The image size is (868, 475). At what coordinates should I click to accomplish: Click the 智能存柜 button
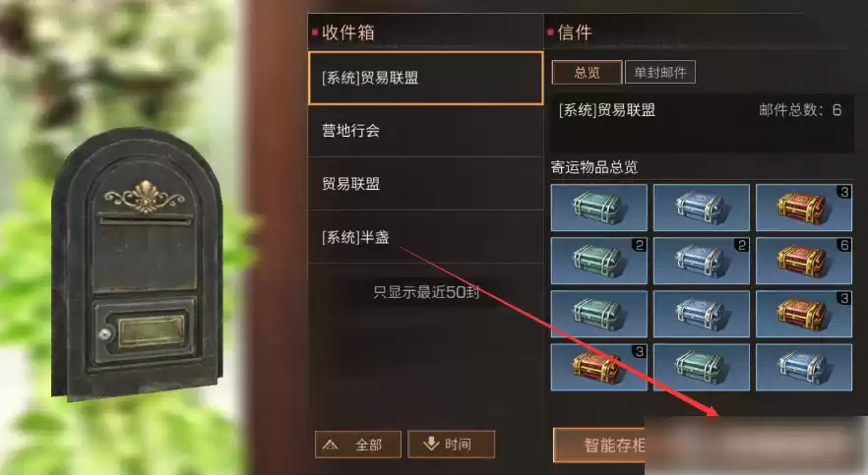(x=600, y=445)
